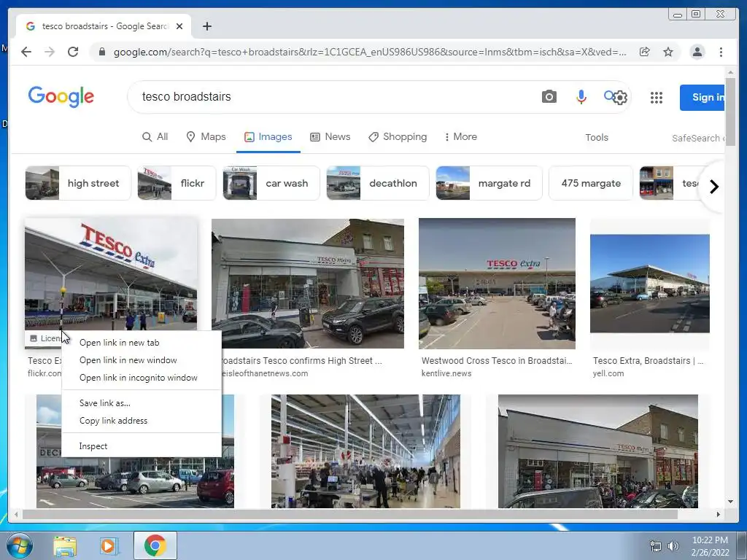Open Chrome's three-dot menu

tap(721, 52)
